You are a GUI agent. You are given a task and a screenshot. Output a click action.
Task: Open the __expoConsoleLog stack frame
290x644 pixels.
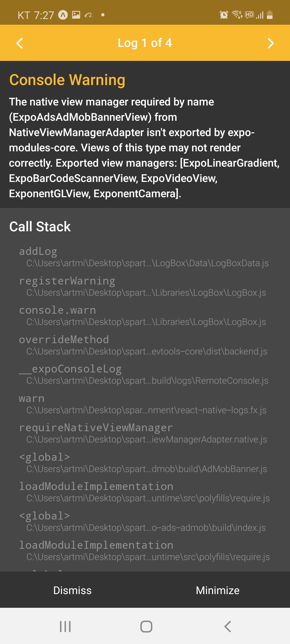pyautogui.click(x=145, y=375)
